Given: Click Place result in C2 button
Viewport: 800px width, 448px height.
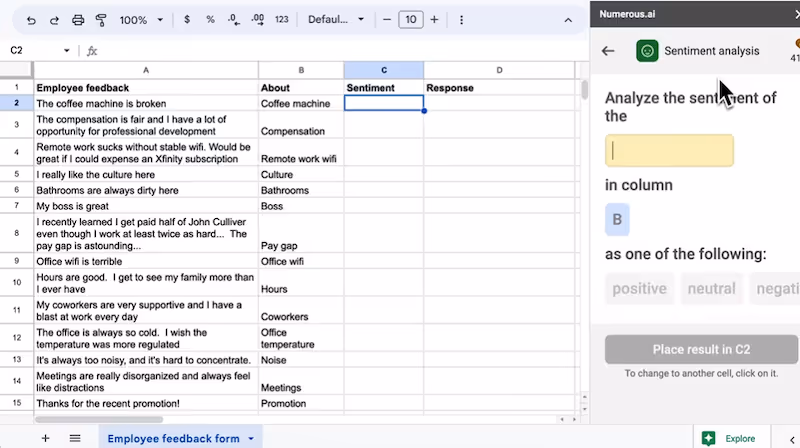Looking at the screenshot, I should coord(702,350).
